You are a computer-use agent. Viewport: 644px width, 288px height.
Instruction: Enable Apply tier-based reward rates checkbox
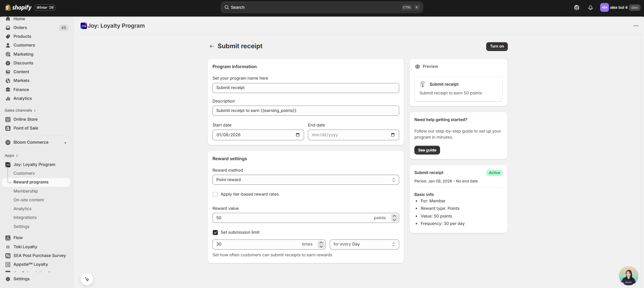215,195
